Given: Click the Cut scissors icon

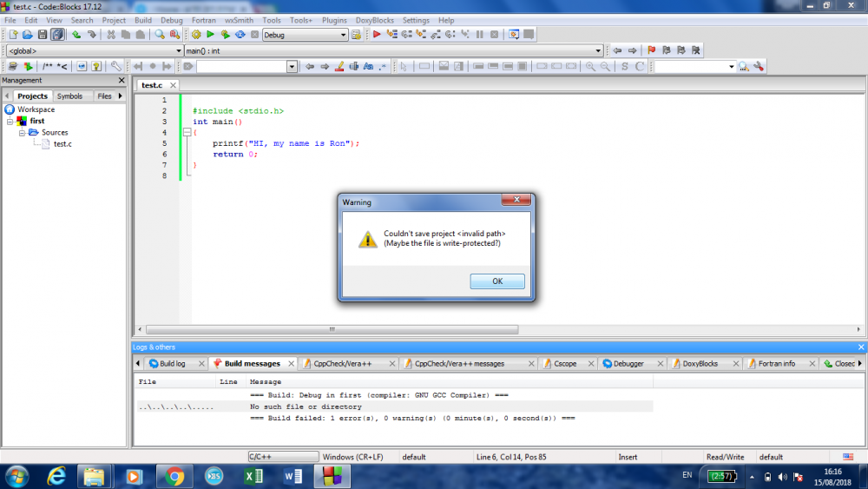Looking at the screenshot, I should pos(111,35).
